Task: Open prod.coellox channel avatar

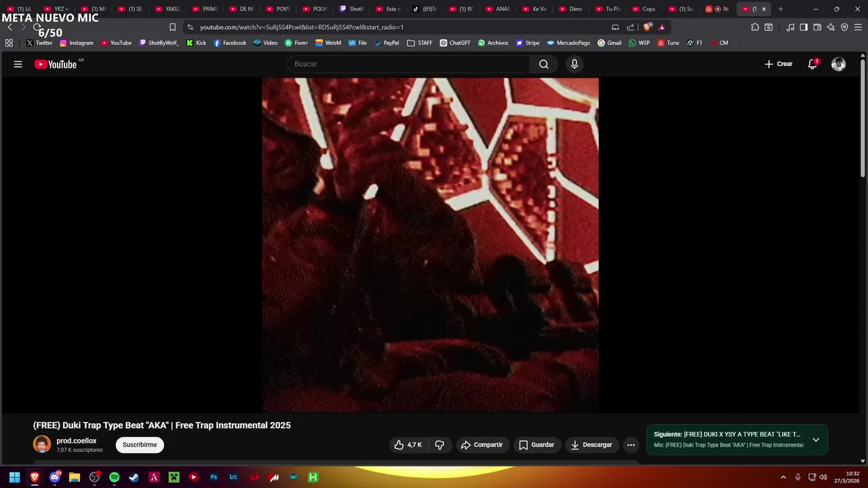Action: [42, 445]
